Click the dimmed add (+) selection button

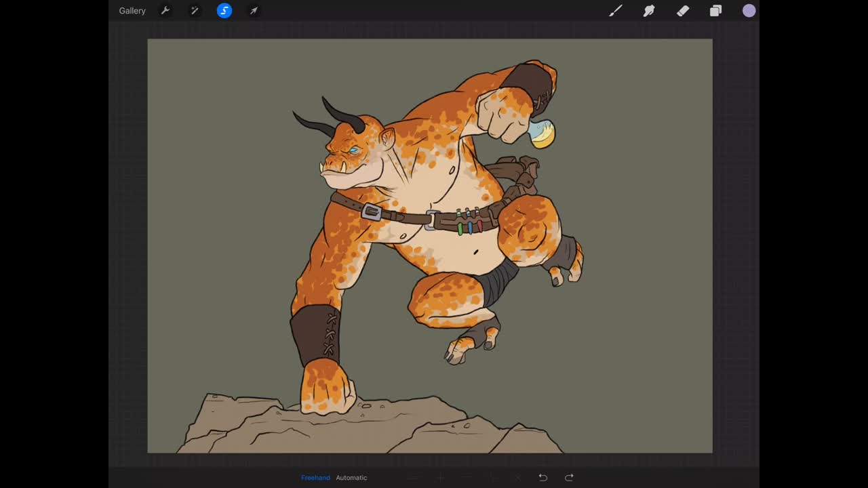tap(440, 478)
